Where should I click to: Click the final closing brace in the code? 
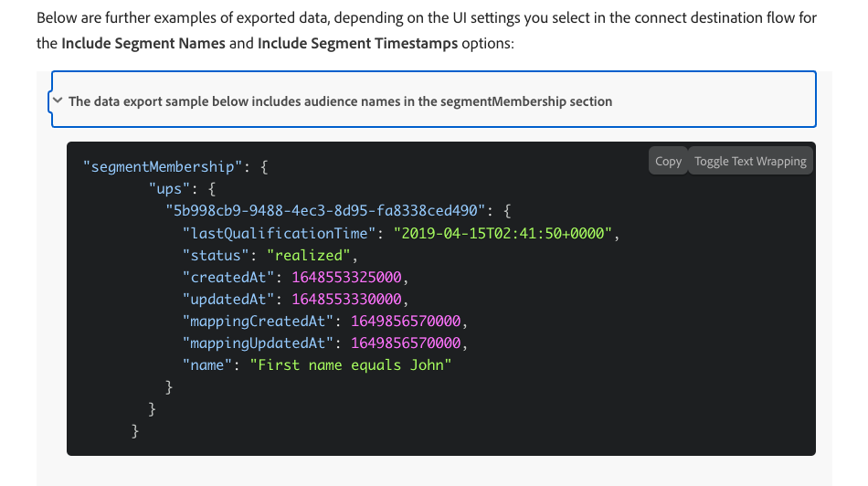(x=136, y=430)
